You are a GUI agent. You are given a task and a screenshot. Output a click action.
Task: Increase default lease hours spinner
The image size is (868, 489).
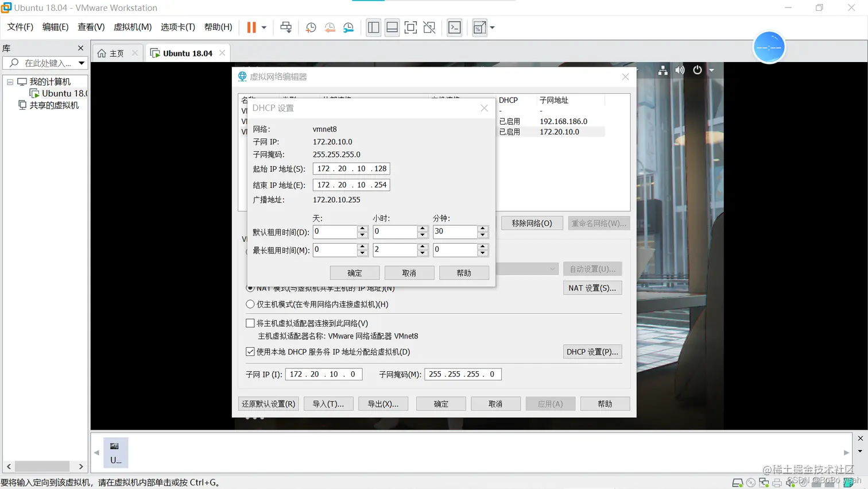point(423,228)
